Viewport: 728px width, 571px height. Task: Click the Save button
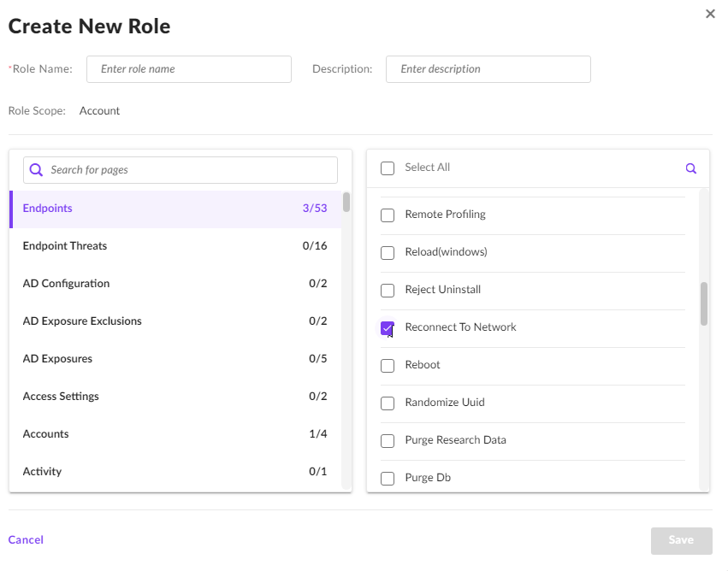click(x=681, y=540)
